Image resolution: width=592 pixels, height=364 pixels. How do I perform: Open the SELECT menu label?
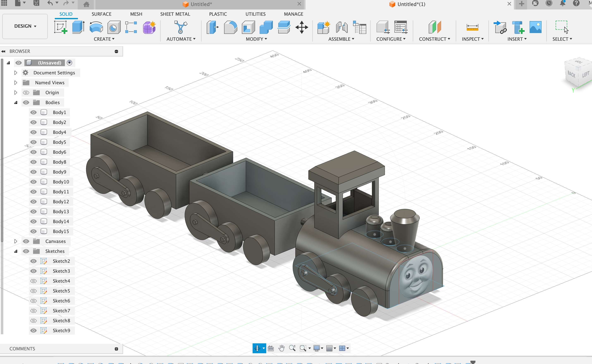pos(562,39)
